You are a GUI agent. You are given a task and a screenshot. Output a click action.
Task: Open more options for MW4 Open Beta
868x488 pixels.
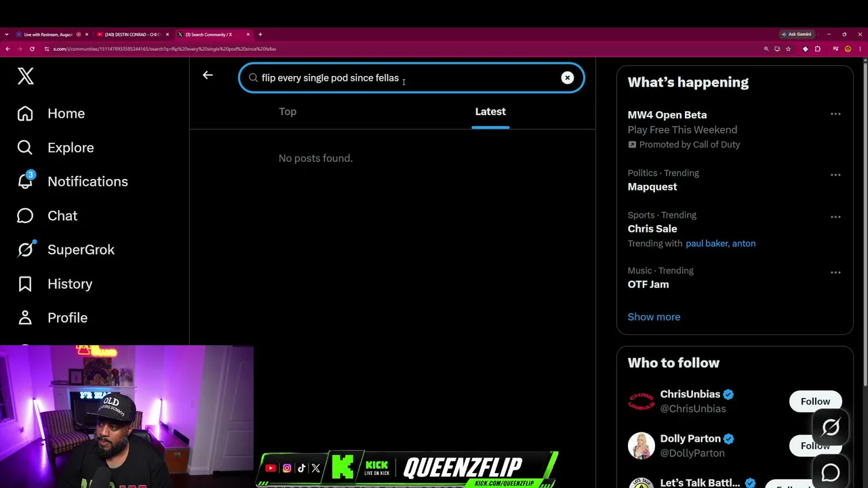click(x=835, y=115)
